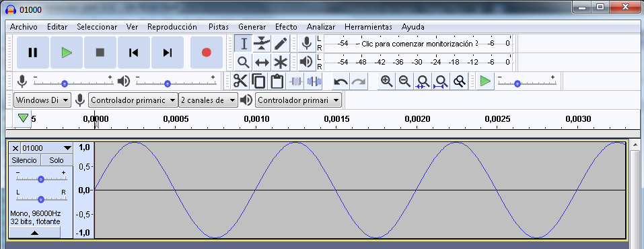Viewport: 644px width, 249px height.
Task: Skip to end of the project
Action: [x=167, y=52]
